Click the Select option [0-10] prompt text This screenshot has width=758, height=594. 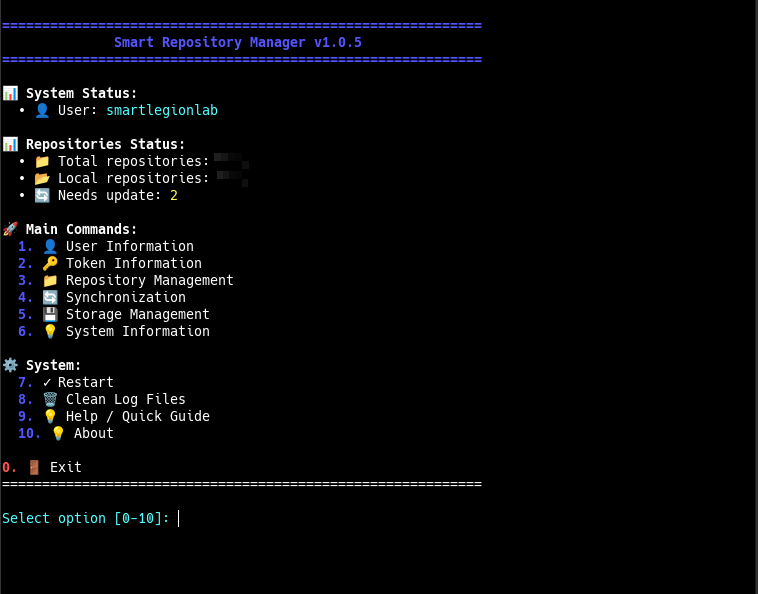pyautogui.click(x=86, y=518)
